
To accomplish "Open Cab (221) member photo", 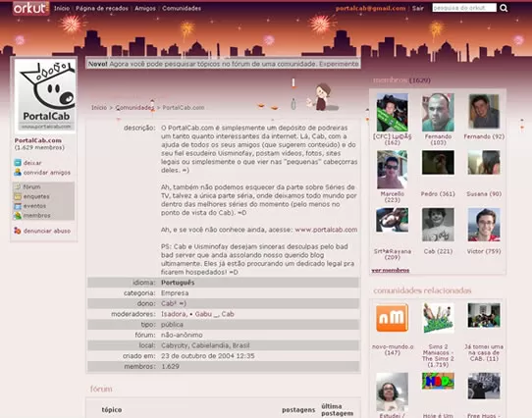I will point(438,225).
